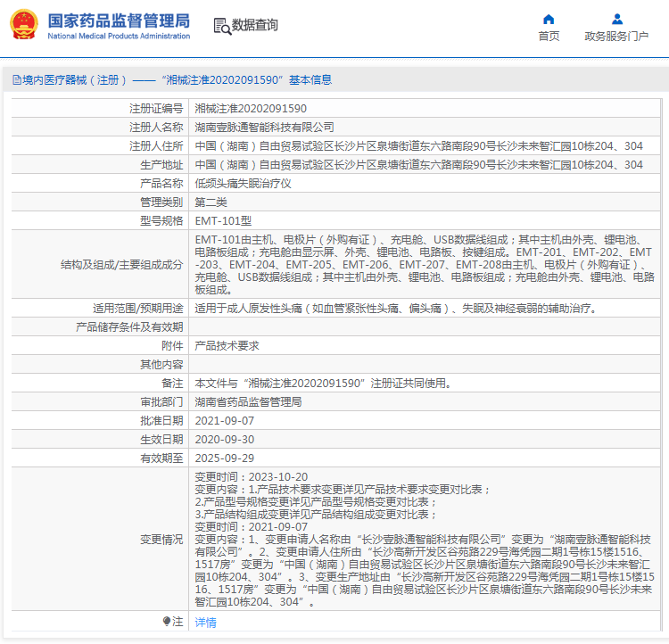Select effective date 2020-09-30
669x644 pixels.
click(225, 440)
